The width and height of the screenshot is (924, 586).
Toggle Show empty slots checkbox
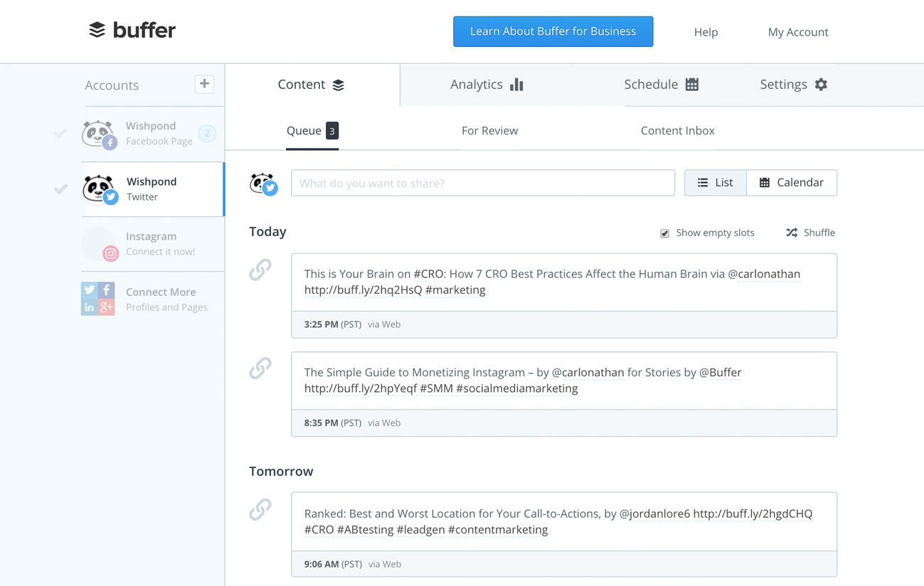pyautogui.click(x=664, y=233)
